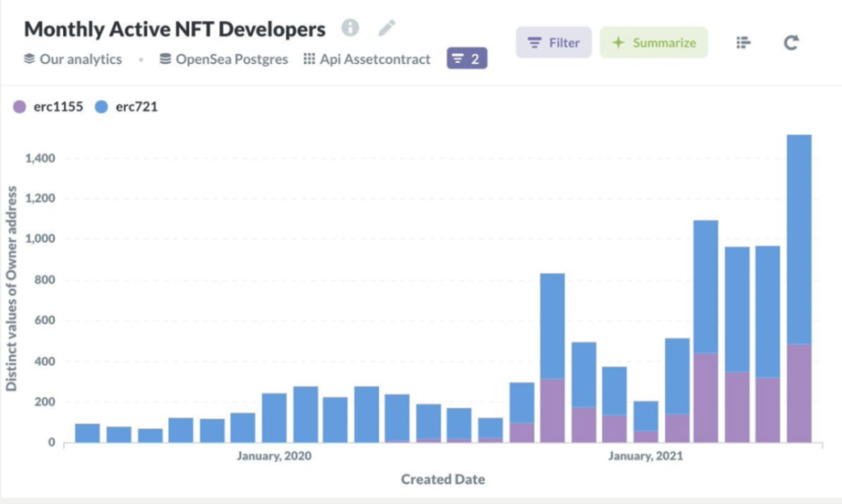842x504 pixels.
Task: Expand the filters badge showing 2
Action: point(466,59)
